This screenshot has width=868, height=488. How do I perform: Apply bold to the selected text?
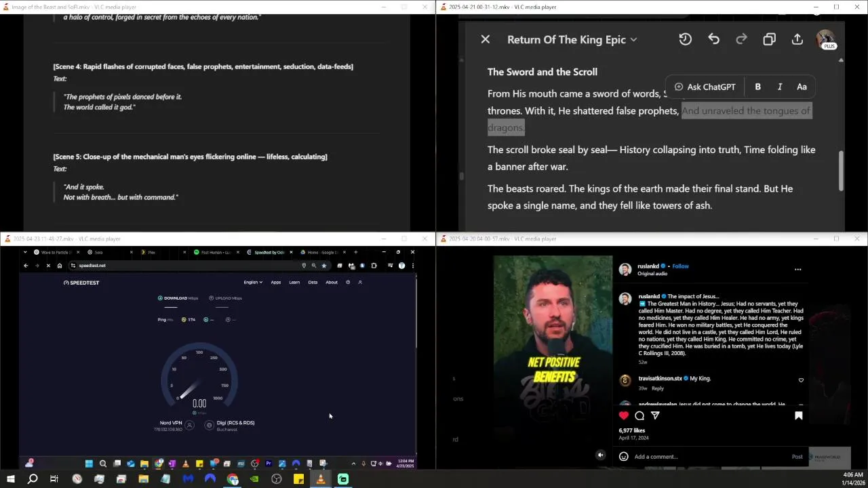click(x=757, y=87)
